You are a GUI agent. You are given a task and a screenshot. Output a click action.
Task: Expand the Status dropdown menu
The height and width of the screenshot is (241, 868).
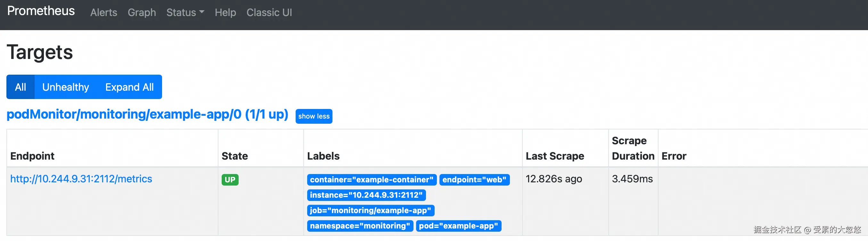(x=185, y=12)
